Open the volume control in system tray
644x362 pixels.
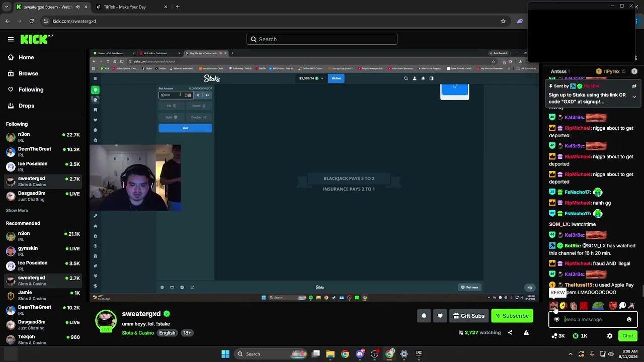pos(611,354)
